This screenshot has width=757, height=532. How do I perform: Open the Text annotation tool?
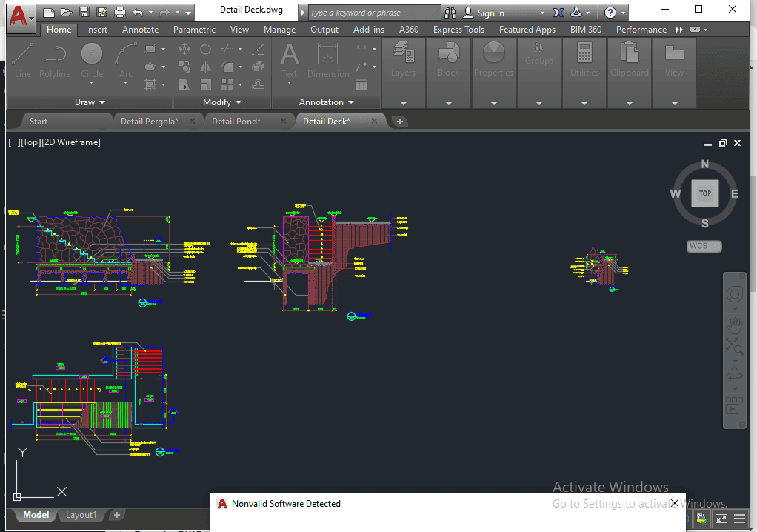tap(290, 59)
